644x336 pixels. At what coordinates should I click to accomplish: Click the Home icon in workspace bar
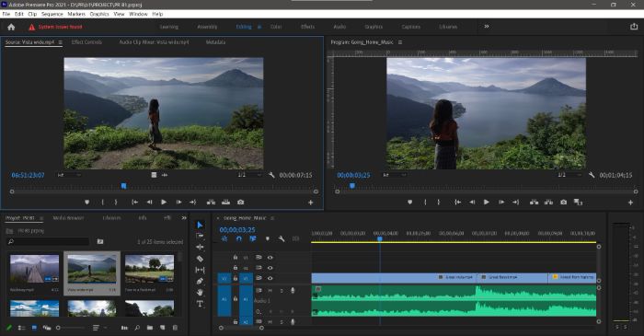click(x=11, y=27)
